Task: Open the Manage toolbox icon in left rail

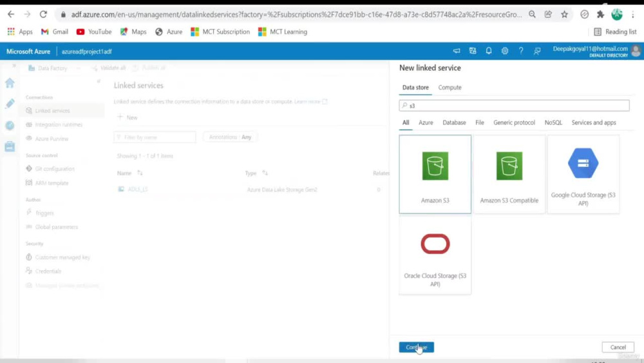Action: [x=10, y=146]
